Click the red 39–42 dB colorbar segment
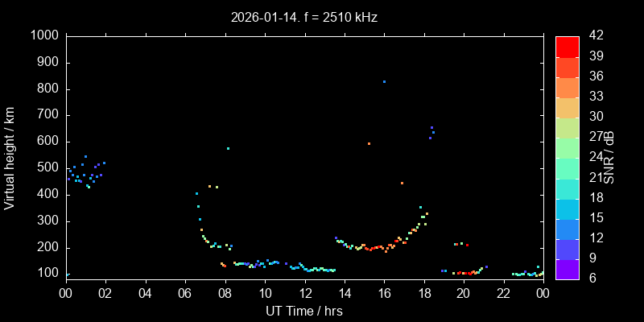Viewport: 644px width, 322px height. click(x=568, y=46)
